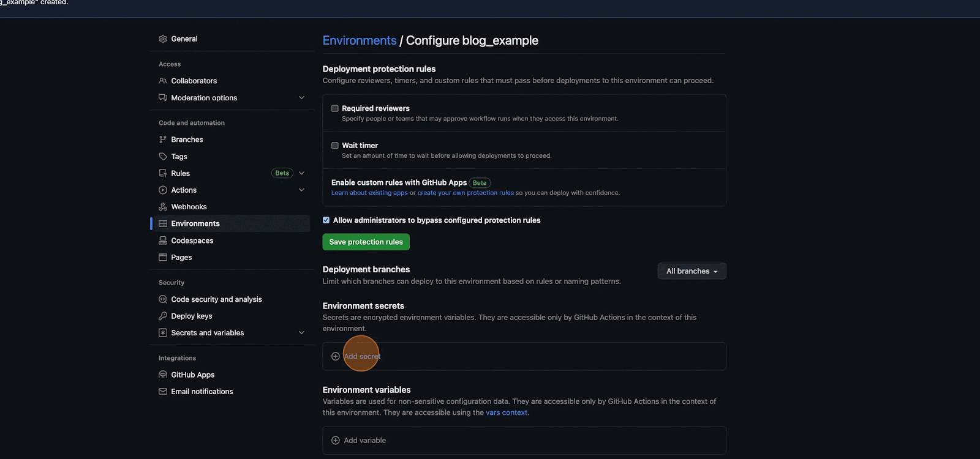Viewport: 980px width, 459px height.
Task: Click the plus icon beside Add secret
Action: tap(336, 356)
